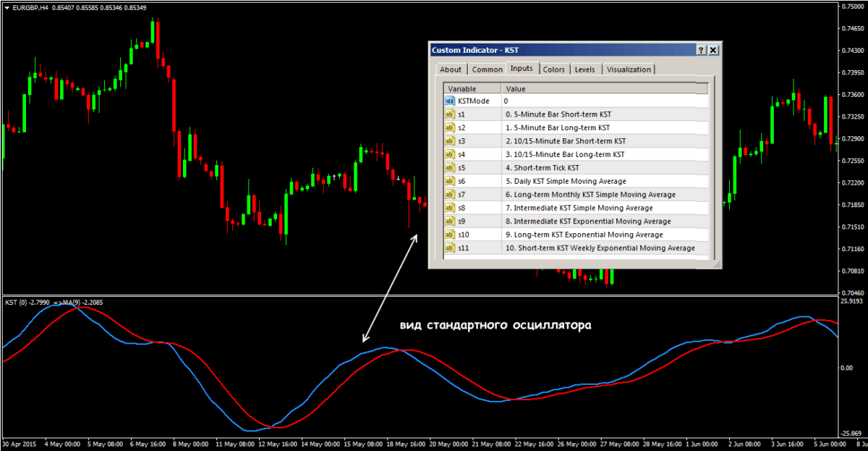This screenshot has width=868, height=451.
Task: Click the KSTMode integer variable icon
Action: [449, 101]
